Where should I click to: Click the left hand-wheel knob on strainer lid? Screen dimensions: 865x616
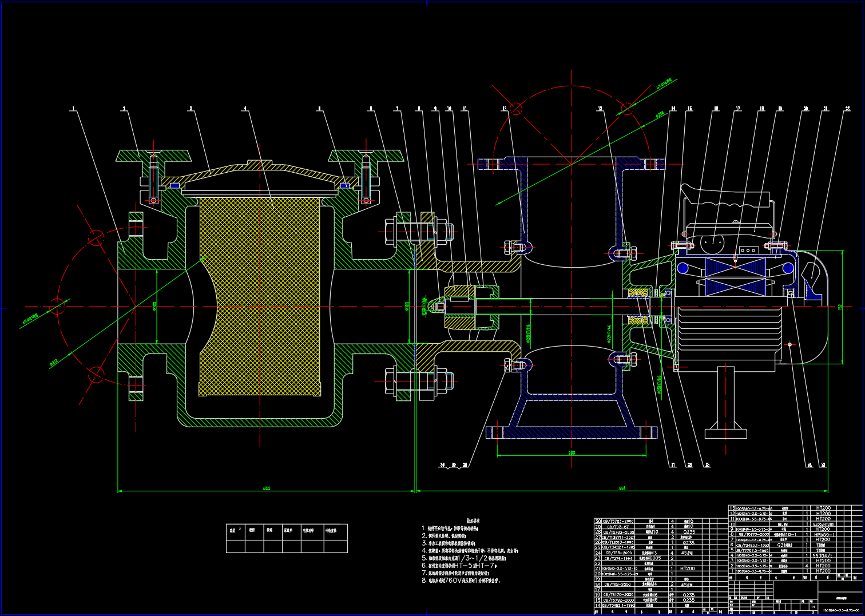153,155
